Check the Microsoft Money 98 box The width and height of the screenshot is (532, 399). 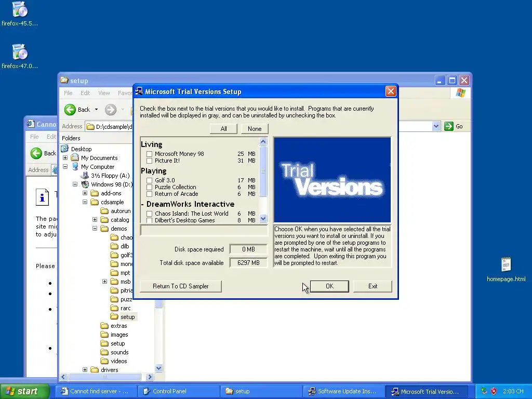149,154
